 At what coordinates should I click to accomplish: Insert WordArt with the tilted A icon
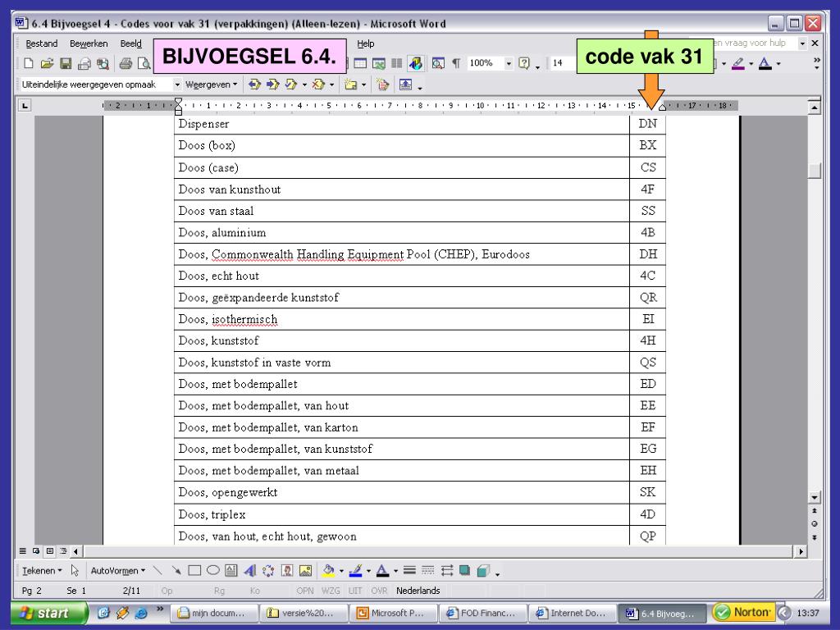coord(249,571)
